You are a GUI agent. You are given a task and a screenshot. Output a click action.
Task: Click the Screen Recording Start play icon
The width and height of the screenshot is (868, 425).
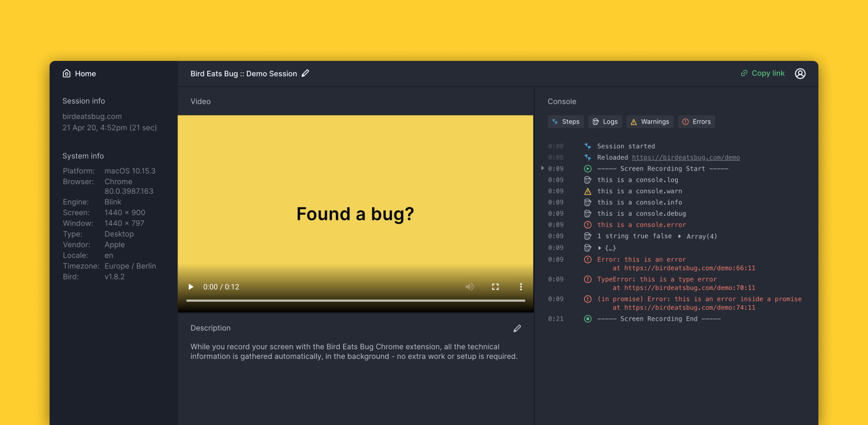tap(588, 169)
